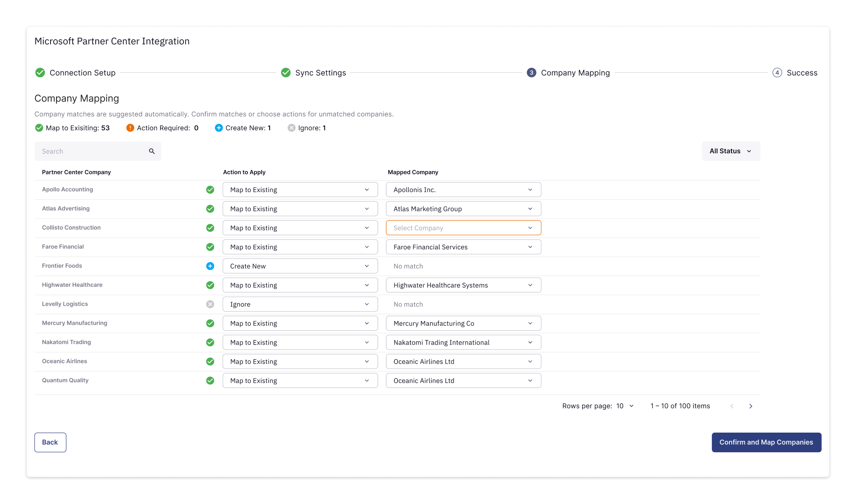Focus the Search input field
Image resolution: width=856 pixels, height=504 pixels.
point(92,151)
